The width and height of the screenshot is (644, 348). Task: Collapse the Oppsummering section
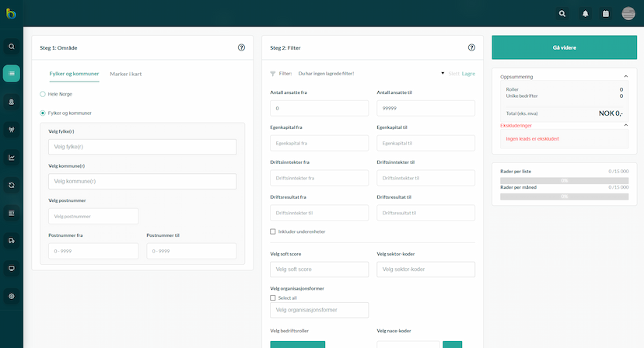click(626, 76)
